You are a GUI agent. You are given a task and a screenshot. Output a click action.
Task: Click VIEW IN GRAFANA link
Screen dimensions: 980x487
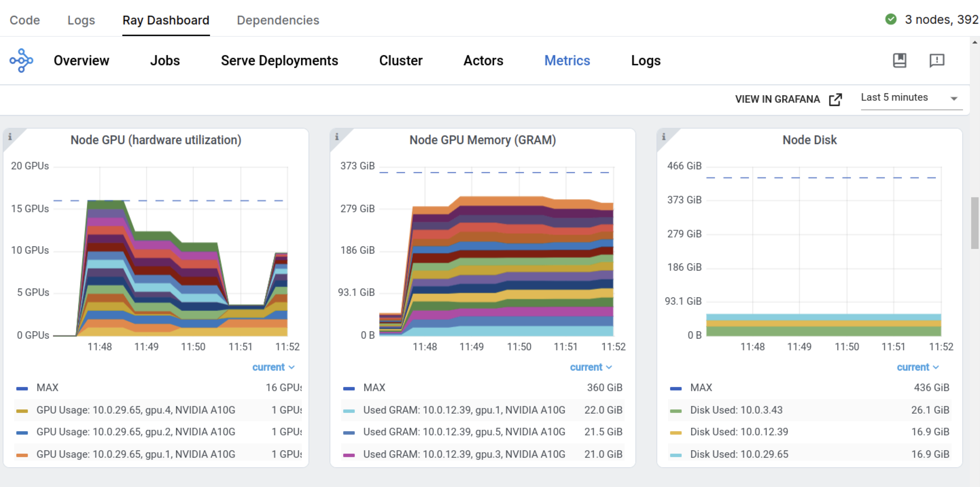click(x=777, y=99)
